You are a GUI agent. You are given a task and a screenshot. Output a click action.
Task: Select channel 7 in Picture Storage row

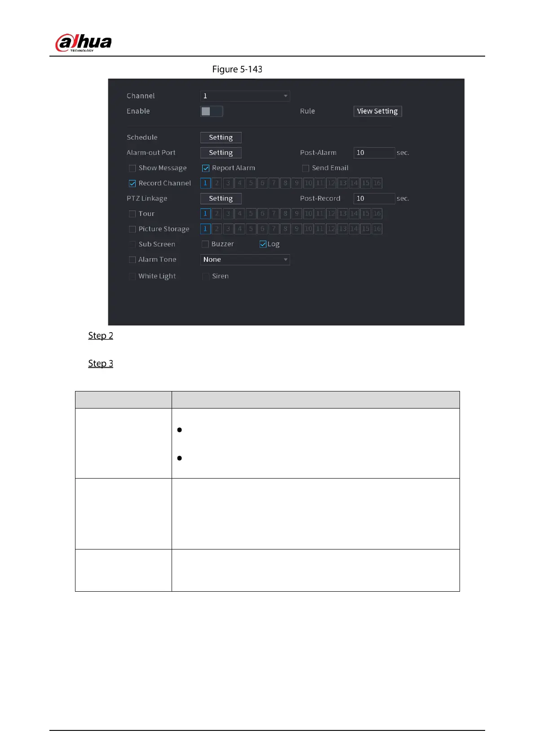274,229
